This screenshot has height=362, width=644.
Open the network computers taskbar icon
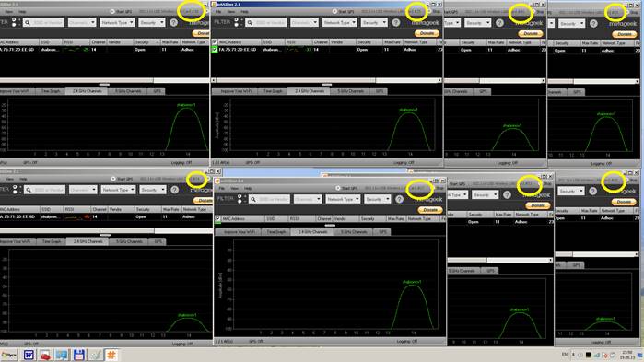click(62, 355)
